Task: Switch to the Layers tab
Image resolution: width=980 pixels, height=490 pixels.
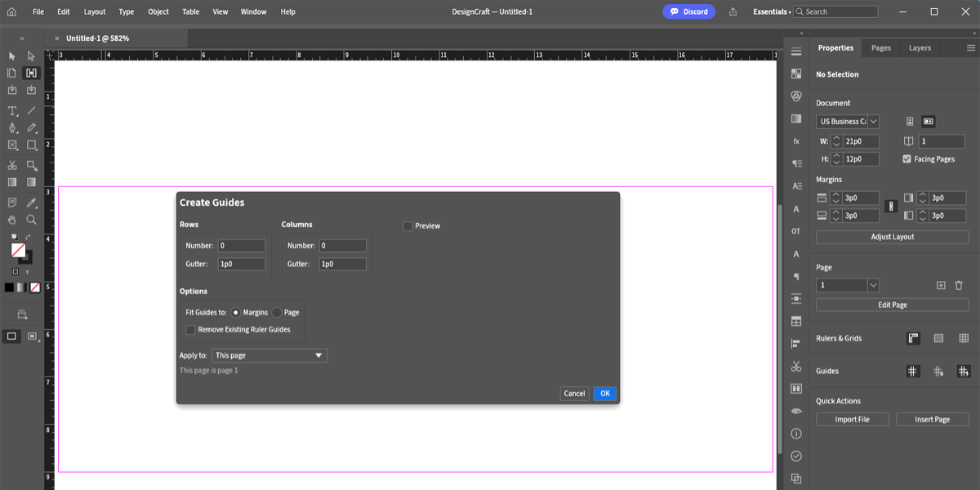Action: (920, 48)
